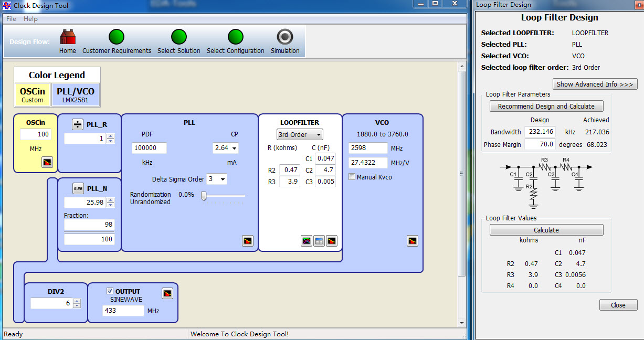Open the Help menu
The image size is (644, 340).
31,19
